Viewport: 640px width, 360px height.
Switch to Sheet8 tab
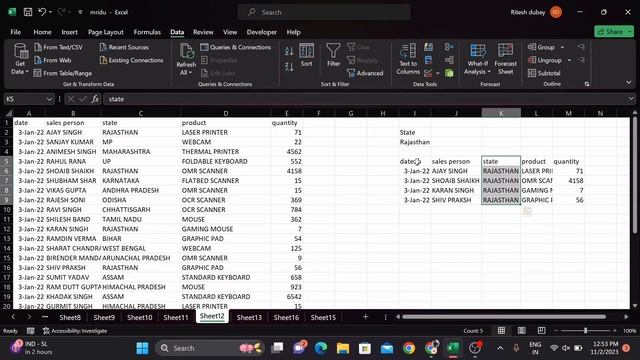pos(70,317)
